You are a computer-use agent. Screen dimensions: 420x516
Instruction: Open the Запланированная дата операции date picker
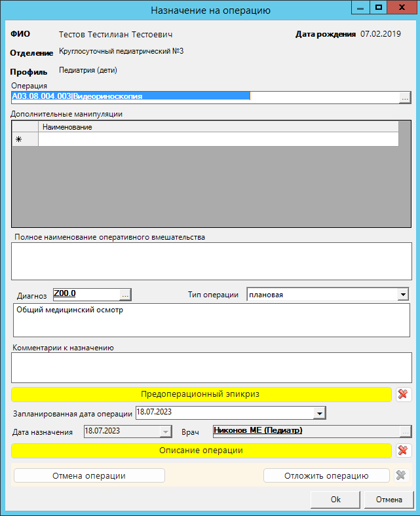320,413
